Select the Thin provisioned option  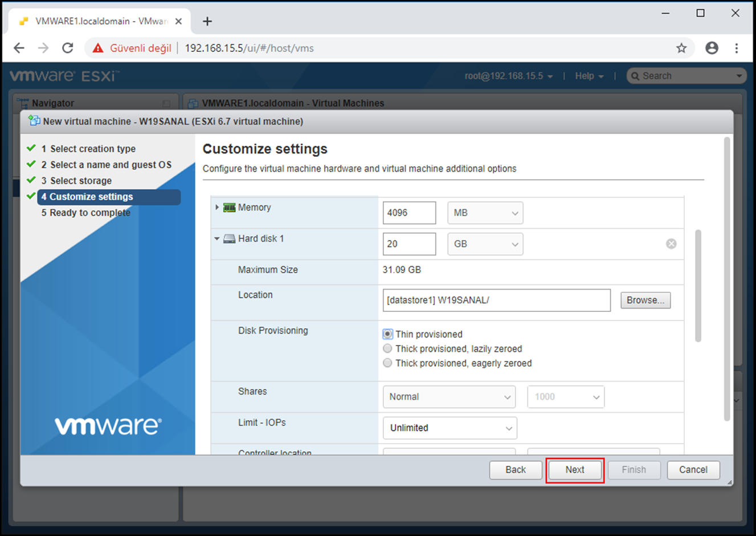click(x=387, y=334)
